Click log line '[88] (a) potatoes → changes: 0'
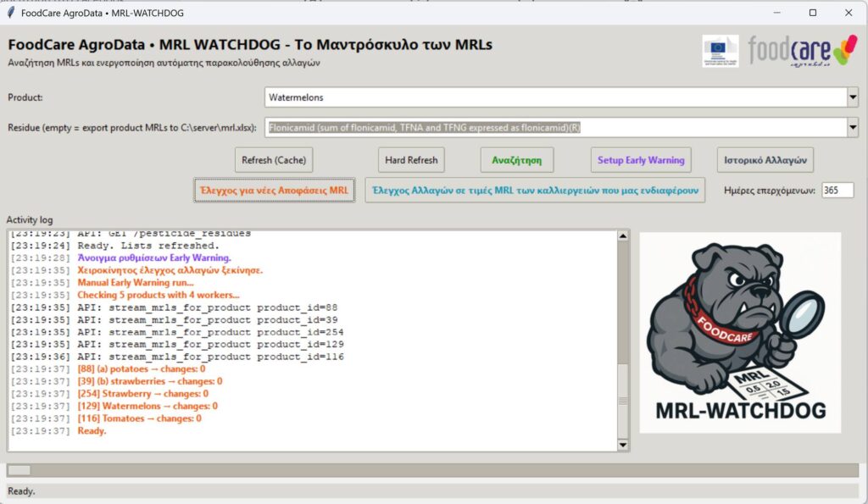Viewport: 868px width, 504px height. click(x=142, y=369)
